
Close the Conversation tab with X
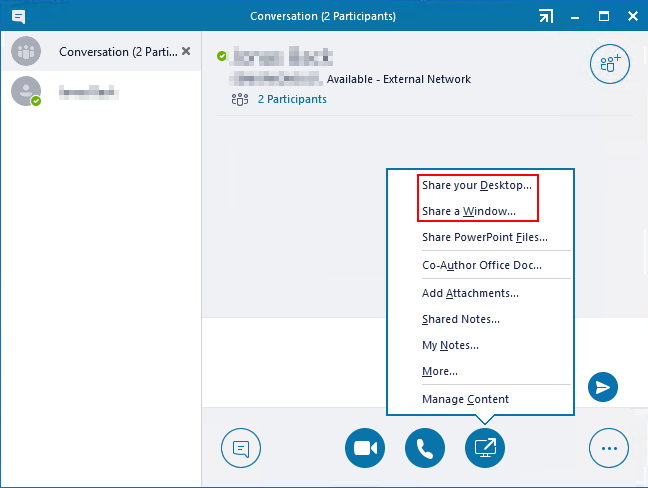tap(186, 51)
